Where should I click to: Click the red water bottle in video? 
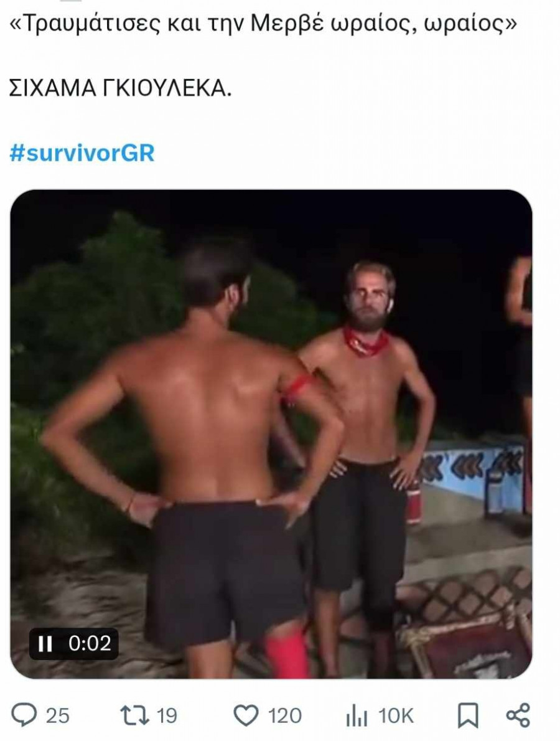414,502
